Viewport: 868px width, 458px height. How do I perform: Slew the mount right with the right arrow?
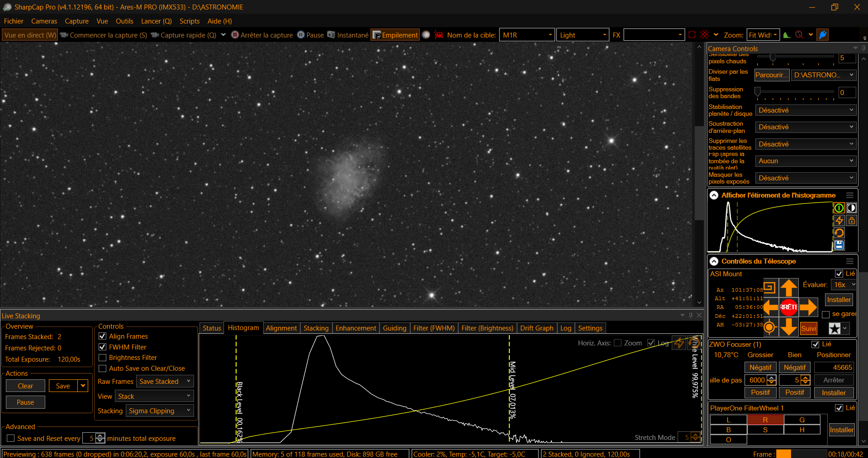(808, 307)
